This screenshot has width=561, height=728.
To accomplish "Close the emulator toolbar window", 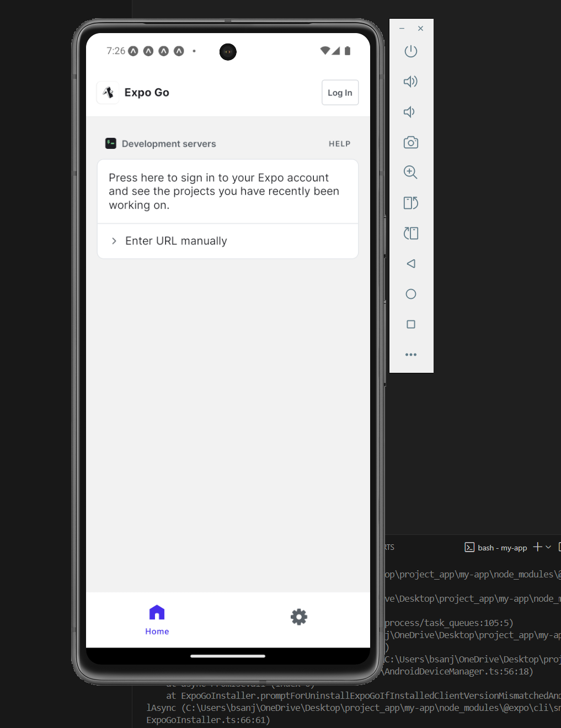I will [421, 28].
